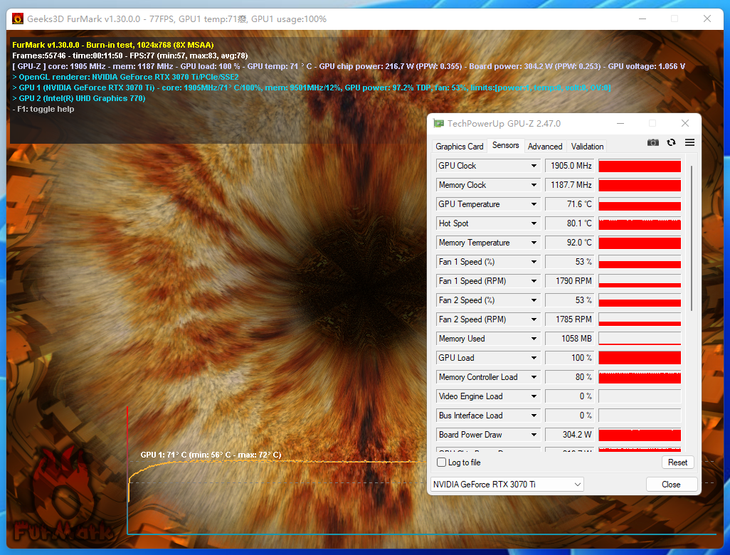This screenshot has height=555, width=730.
Task: Open the Board Power Draw dropdown
Action: click(533, 435)
